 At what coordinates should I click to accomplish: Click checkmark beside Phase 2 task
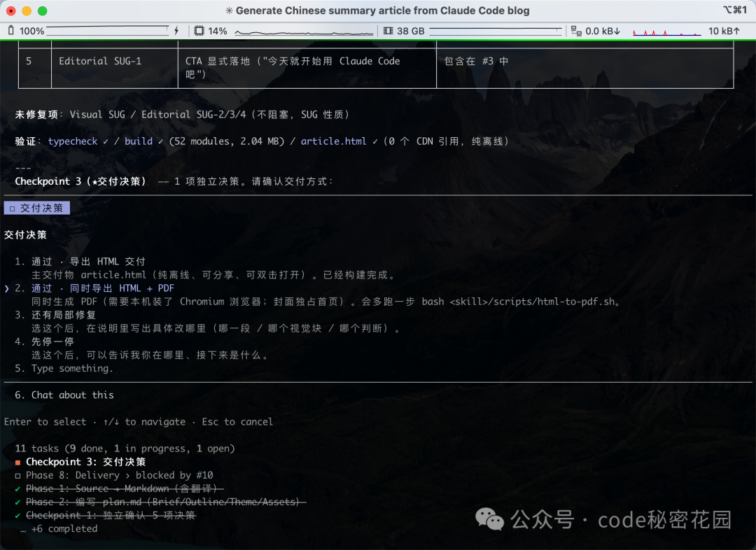17,502
